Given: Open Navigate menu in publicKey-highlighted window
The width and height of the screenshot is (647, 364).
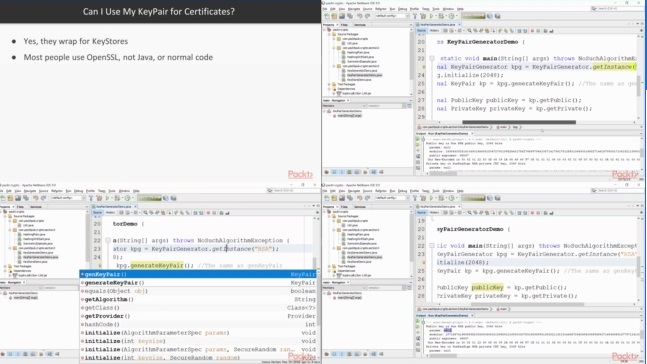Looking at the screenshot, I should click(x=354, y=191).
